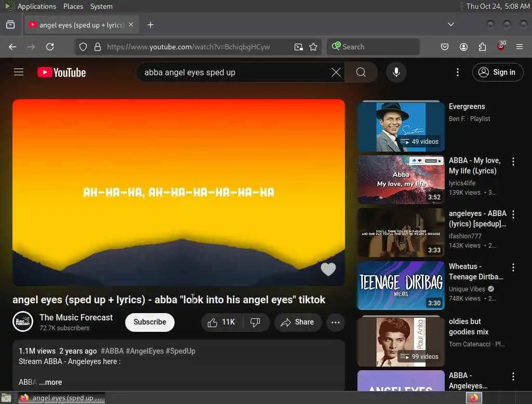Dislike the video with thumbs down
Viewport: 532px width, 404px height.
pos(256,322)
